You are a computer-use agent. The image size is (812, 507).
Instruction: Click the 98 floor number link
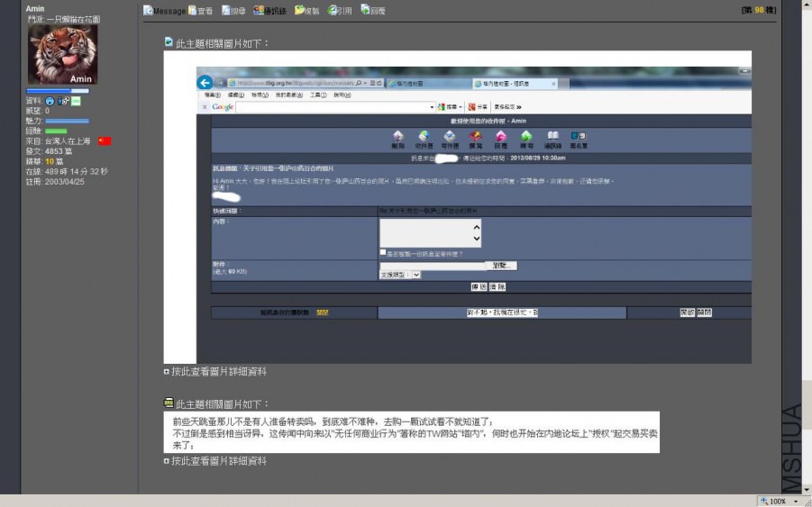point(759,10)
